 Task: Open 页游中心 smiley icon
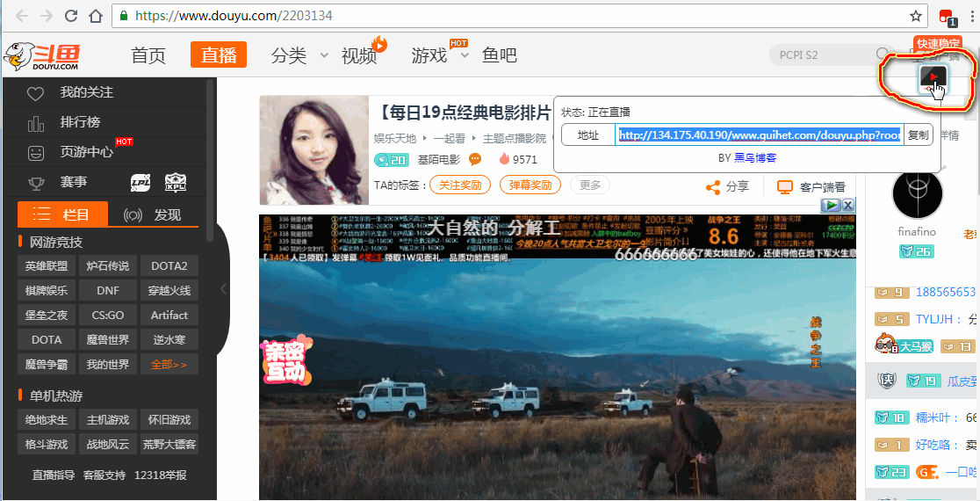pos(36,153)
